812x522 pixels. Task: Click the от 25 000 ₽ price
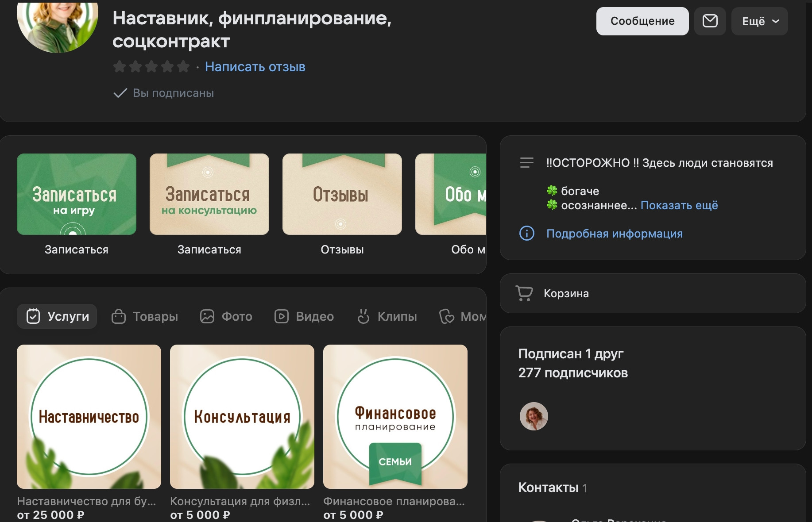click(x=50, y=515)
